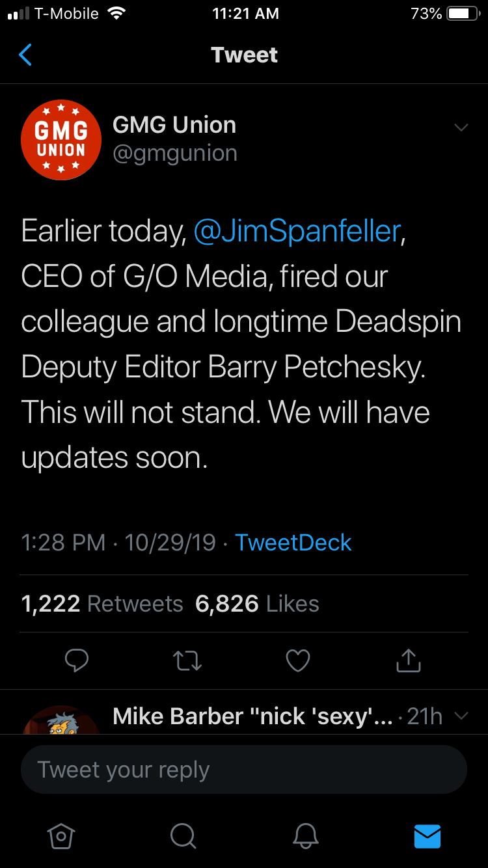Go to the Home tab

tap(61, 835)
